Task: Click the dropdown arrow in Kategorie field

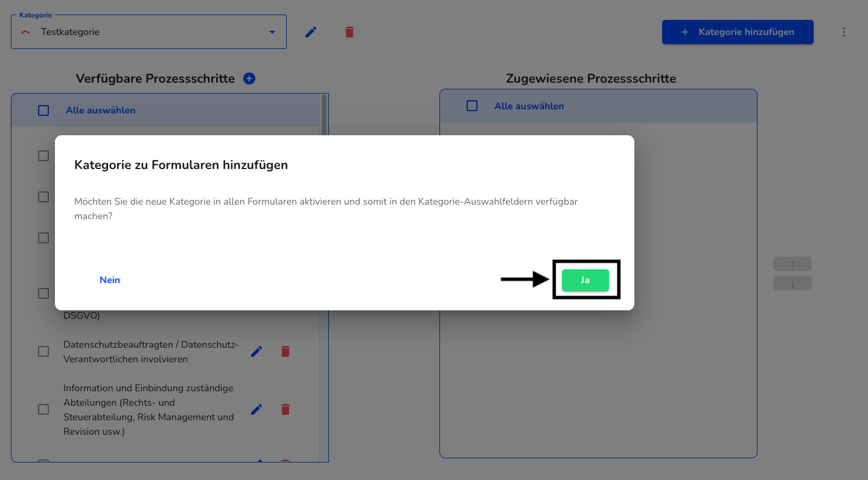Action: coord(272,32)
